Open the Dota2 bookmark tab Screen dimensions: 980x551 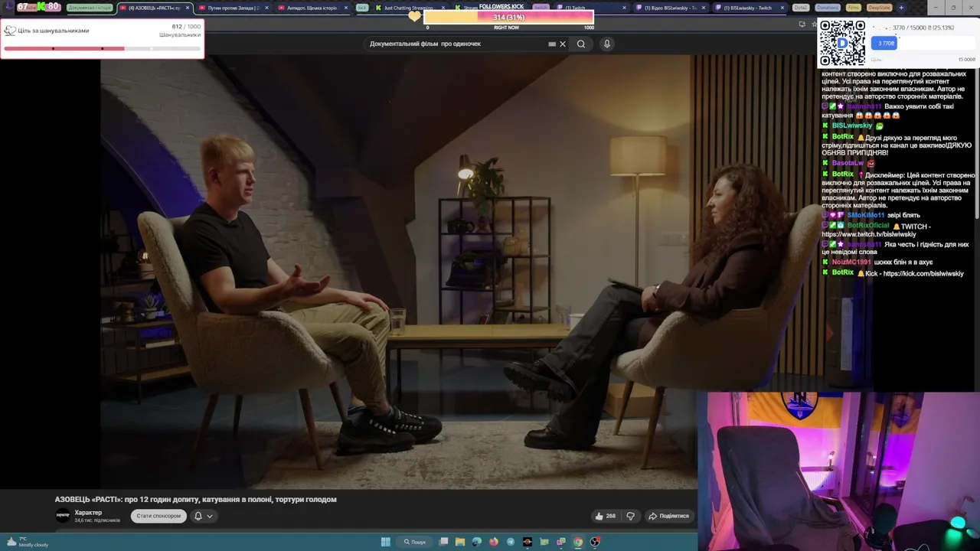pyautogui.click(x=801, y=8)
